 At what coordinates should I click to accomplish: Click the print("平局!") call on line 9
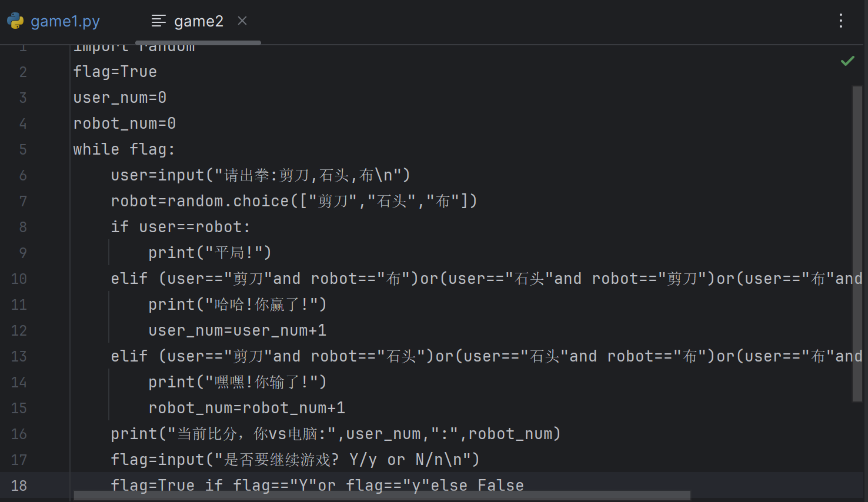coord(209,252)
